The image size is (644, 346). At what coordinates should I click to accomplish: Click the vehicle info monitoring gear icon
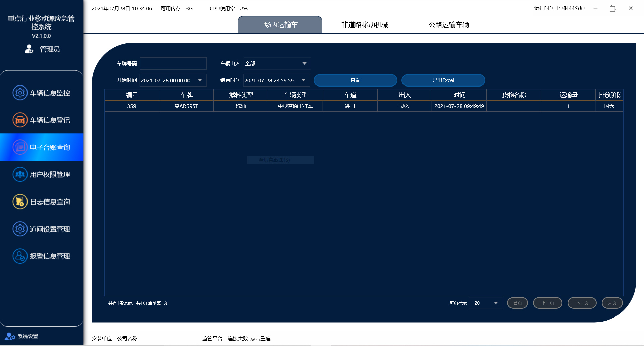[x=20, y=93]
